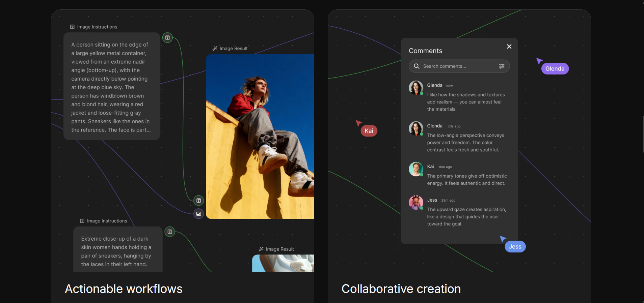
Task: Focus the Search comments field
Action: 459,66
